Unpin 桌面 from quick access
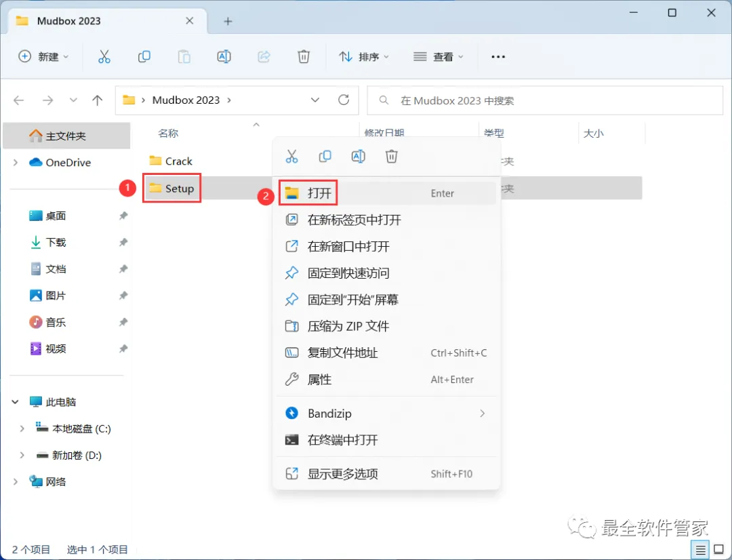 tap(123, 216)
